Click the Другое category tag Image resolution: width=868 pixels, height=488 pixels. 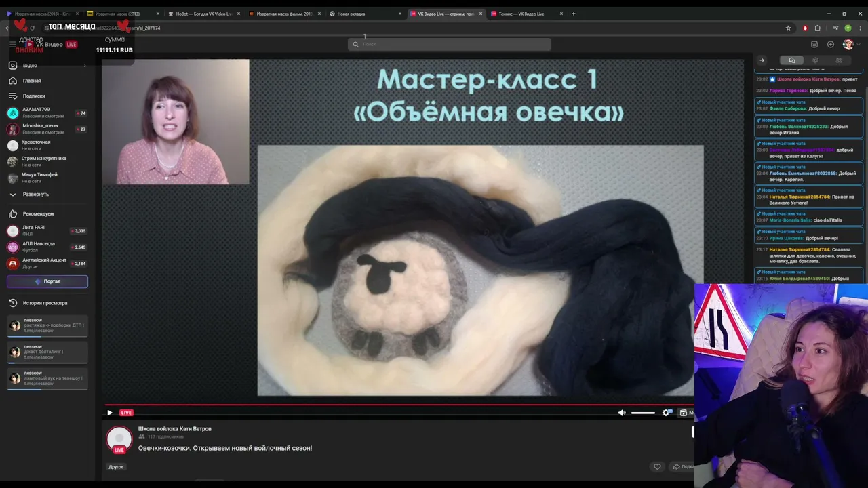click(116, 467)
